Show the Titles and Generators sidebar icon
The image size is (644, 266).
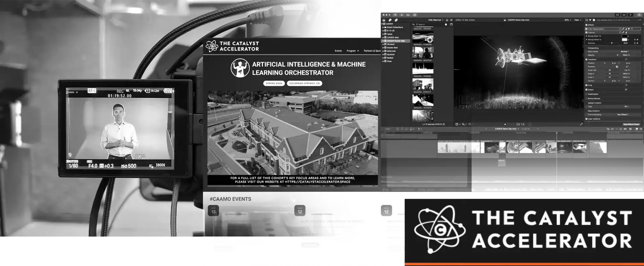coord(396,20)
